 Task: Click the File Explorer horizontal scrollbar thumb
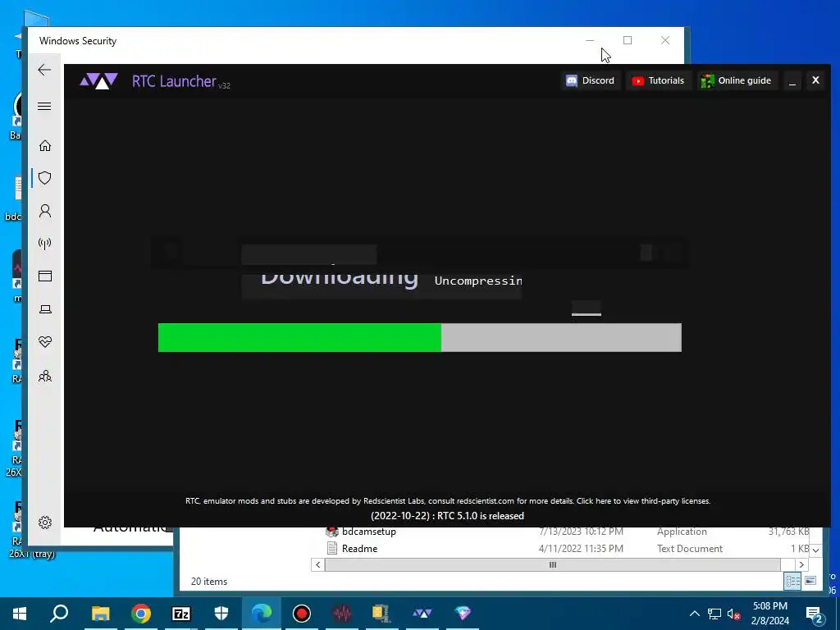[552, 564]
